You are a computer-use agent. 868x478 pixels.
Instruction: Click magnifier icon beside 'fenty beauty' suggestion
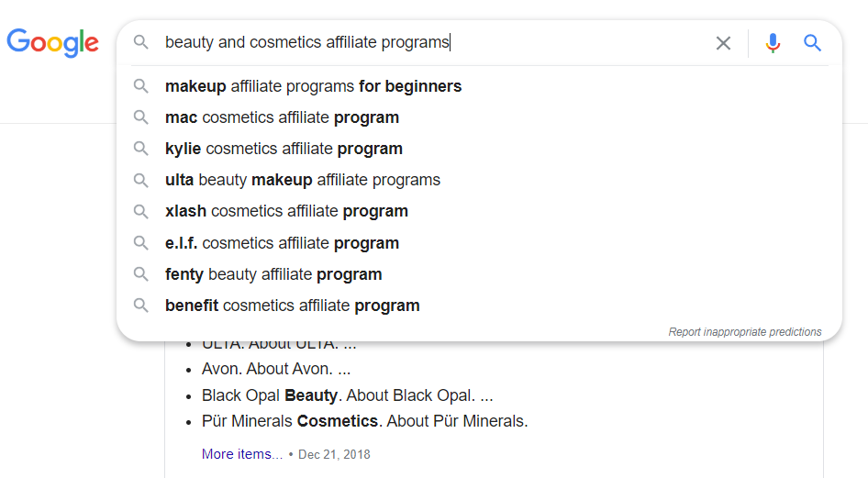coord(141,274)
